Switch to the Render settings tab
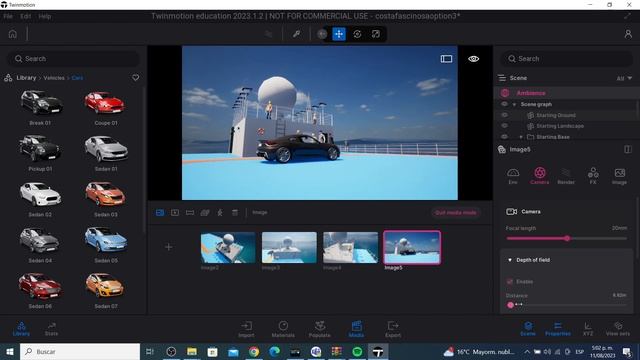This screenshot has height=360, width=640. [566, 176]
